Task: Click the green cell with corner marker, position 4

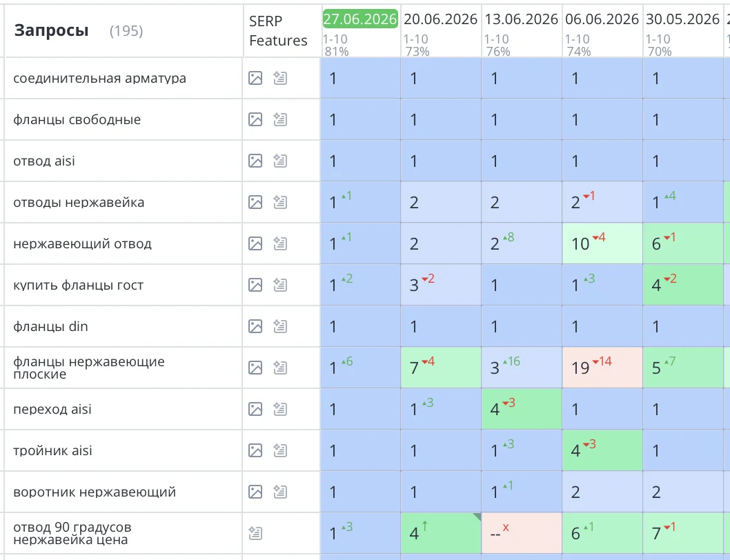Action: [x=441, y=533]
